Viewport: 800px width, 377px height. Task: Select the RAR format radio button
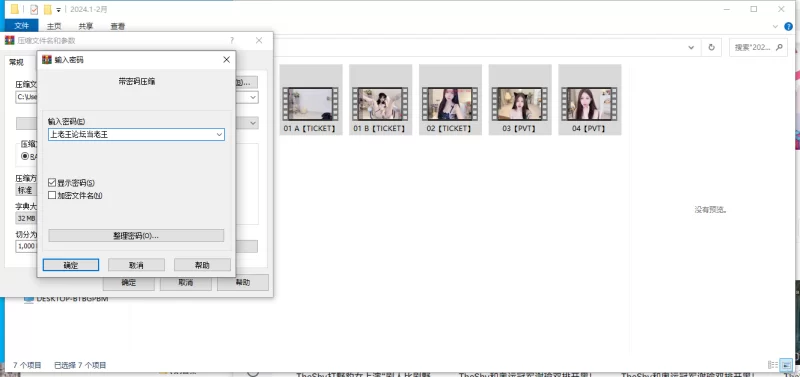(x=24, y=156)
